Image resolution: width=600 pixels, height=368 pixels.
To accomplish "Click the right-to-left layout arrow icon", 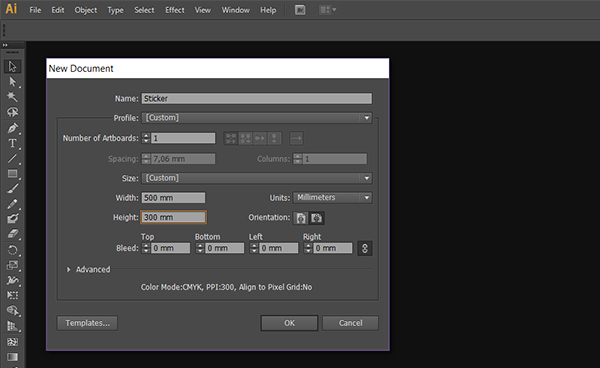I will click(x=297, y=138).
